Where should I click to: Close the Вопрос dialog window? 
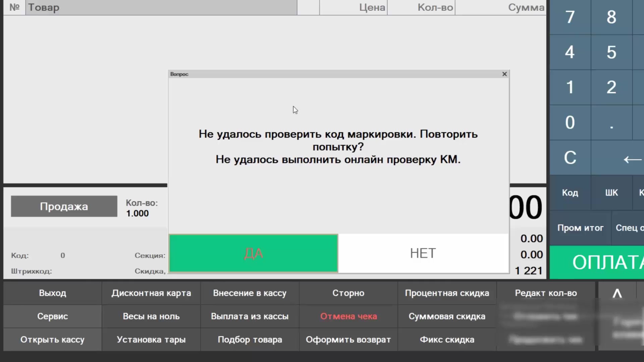tap(504, 74)
